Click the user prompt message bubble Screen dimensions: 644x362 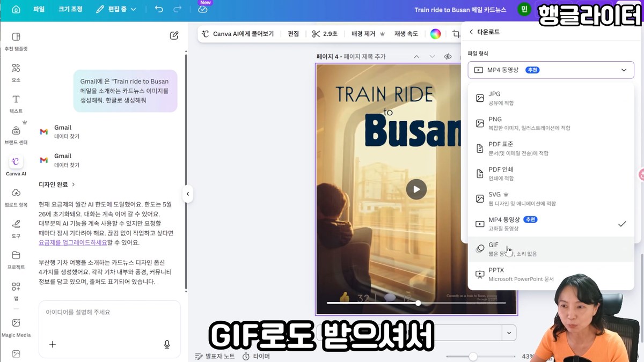click(x=125, y=91)
